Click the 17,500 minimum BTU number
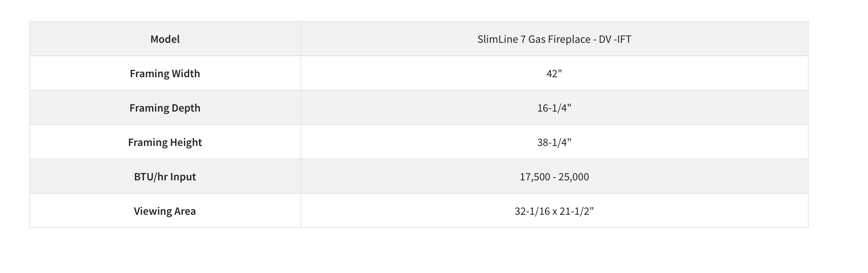This screenshot has height=273, width=868. (x=535, y=177)
